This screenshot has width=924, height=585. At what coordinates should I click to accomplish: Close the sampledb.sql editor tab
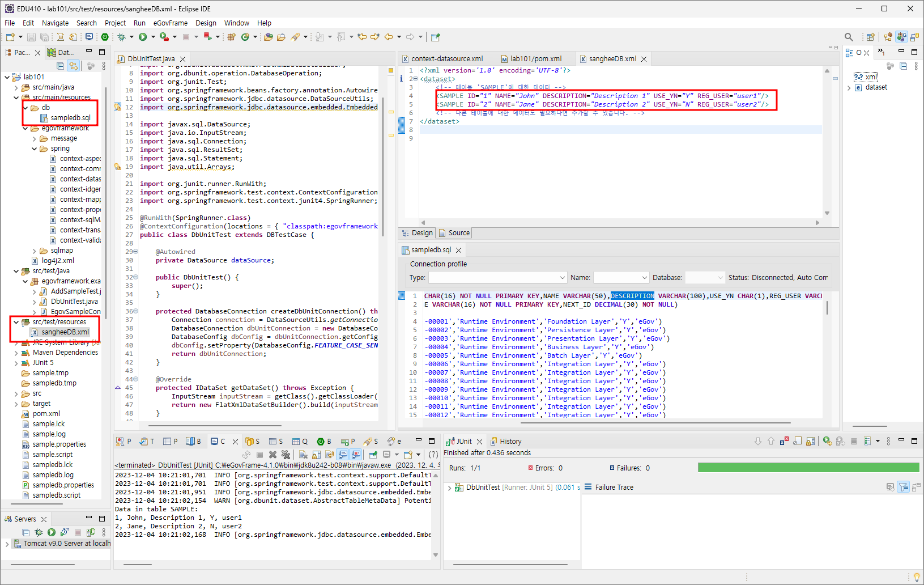coord(459,250)
